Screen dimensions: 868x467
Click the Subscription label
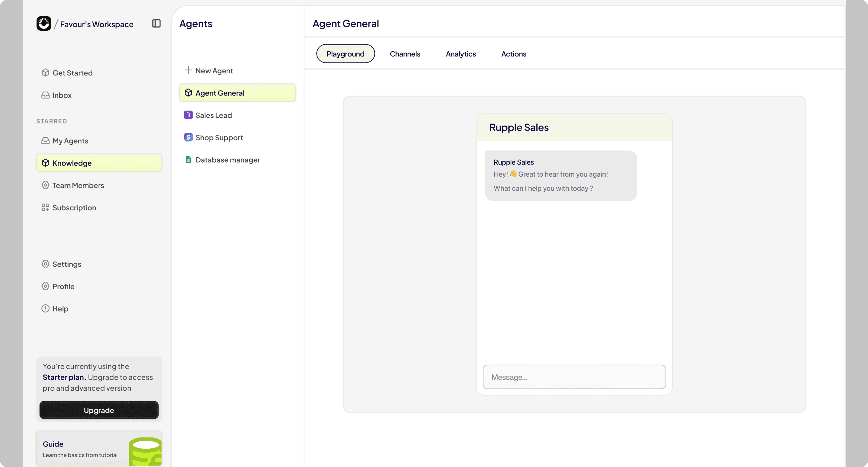[x=74, y=208]
